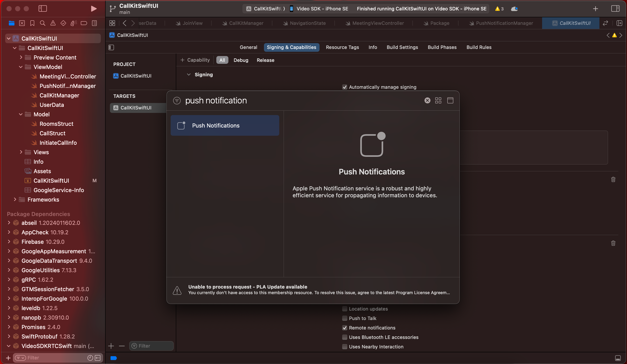Expand the Preview Content folder
Screen dimensions: 627x364
tap(21, 57)
